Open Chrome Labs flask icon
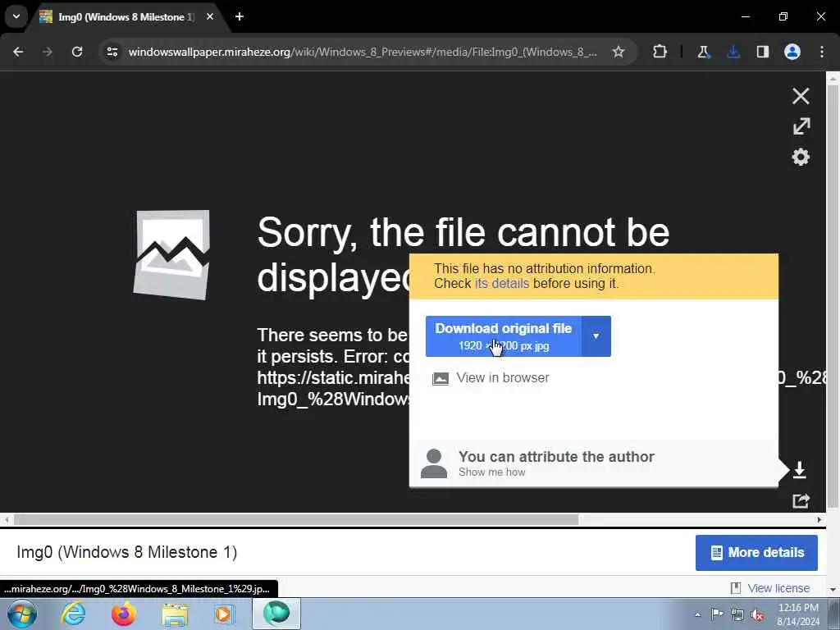This screenshot has width=840, height=630. coord(703,52)
